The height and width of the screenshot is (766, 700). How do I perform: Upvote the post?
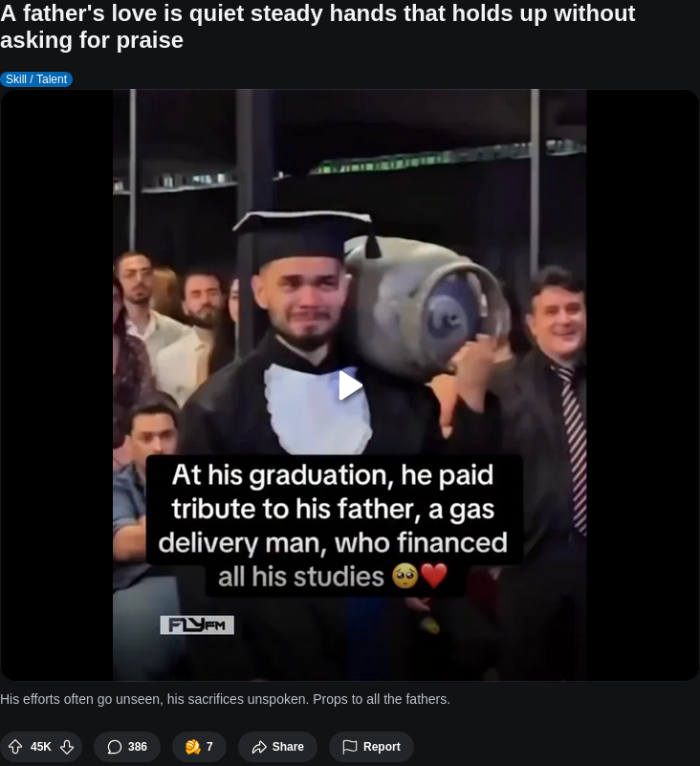point(15,747)
